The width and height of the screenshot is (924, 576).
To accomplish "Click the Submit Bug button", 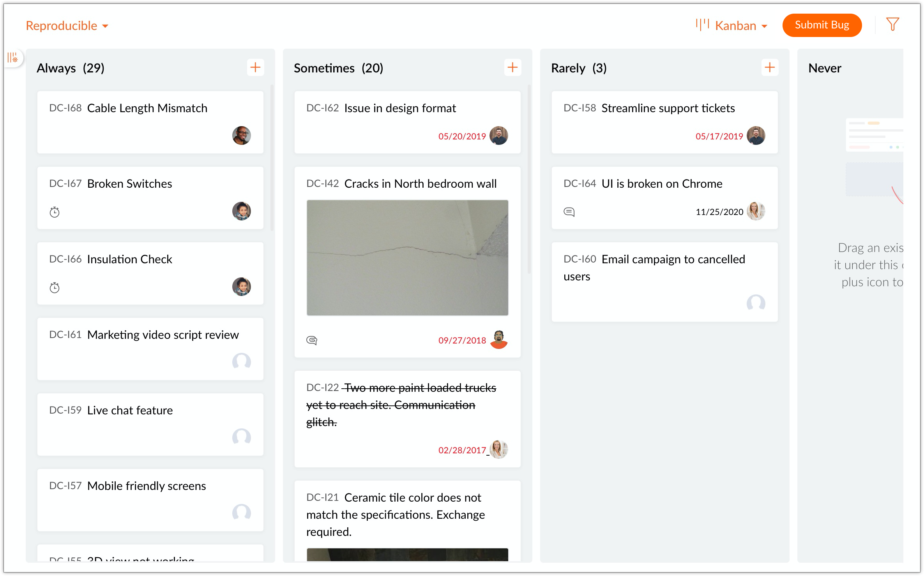I will 822,25.
